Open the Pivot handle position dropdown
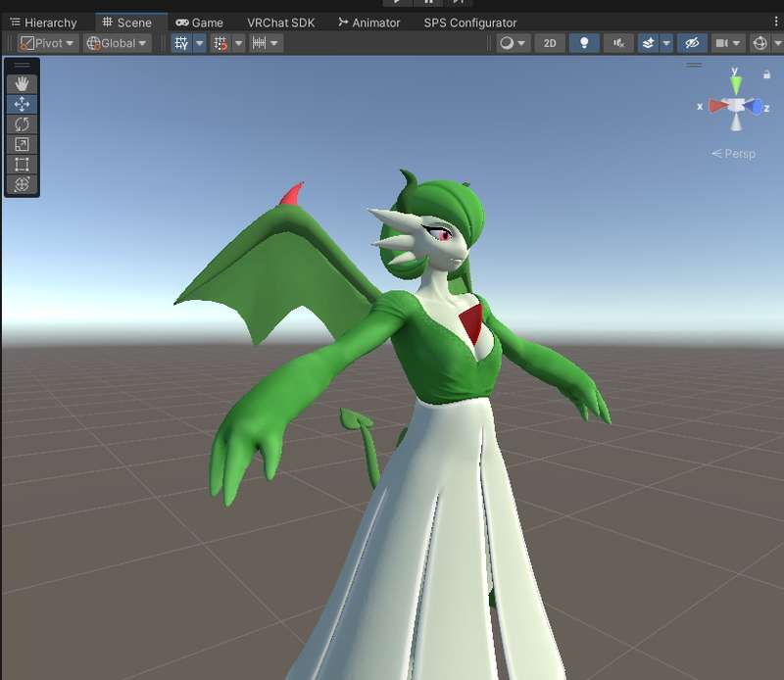The height and width of the screenshot is (680, 784). point(48,43)
